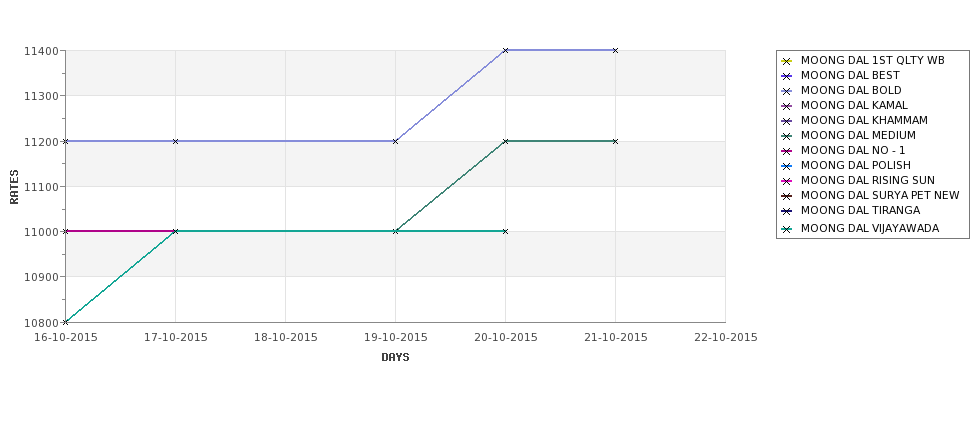This screenshot has height=429, width=975.
Task: Click the MOONG DAL POLISH legend marker
Action: click(x=787, y=166)
